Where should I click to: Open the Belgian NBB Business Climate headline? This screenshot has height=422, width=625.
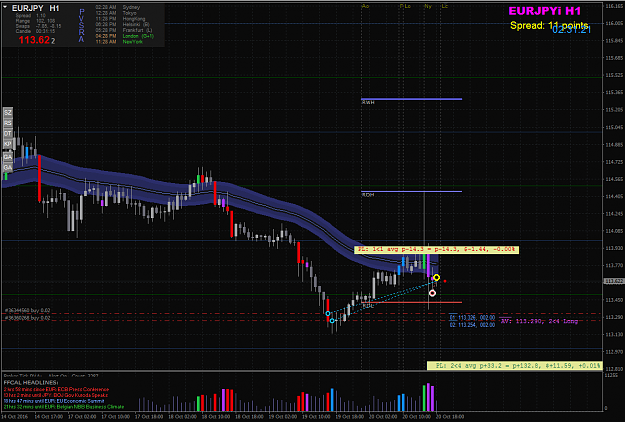[64, 407]
